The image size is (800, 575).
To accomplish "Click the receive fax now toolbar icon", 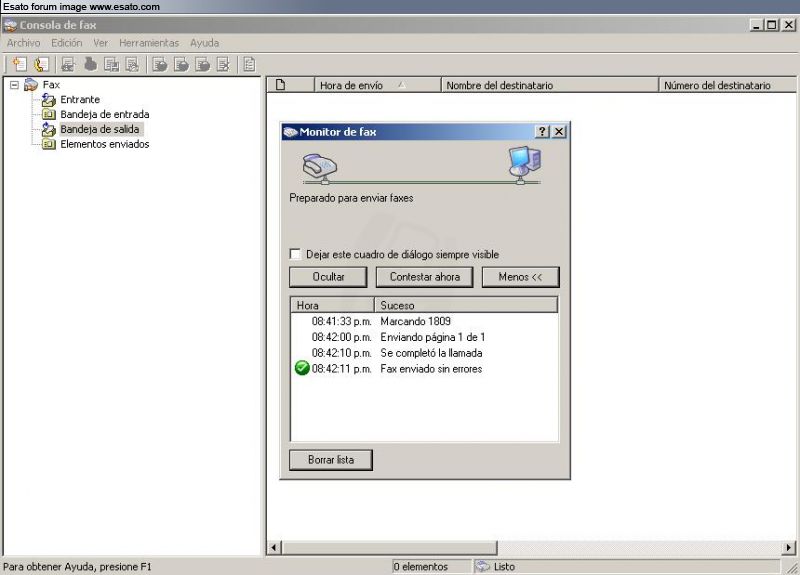I will point(40,64).
